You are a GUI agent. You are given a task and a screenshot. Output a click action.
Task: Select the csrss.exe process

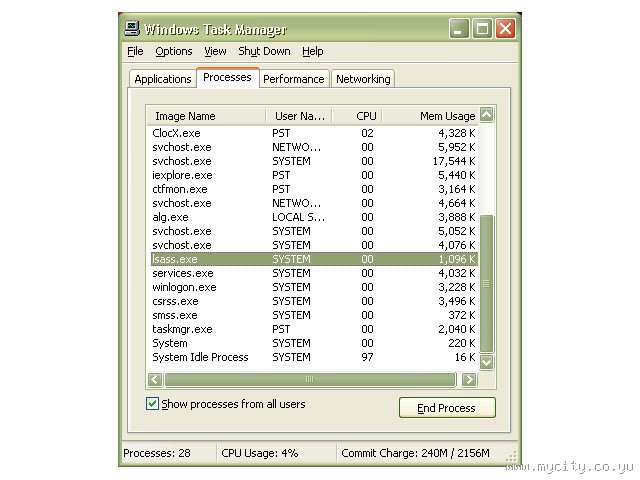(x=313, y=301)
